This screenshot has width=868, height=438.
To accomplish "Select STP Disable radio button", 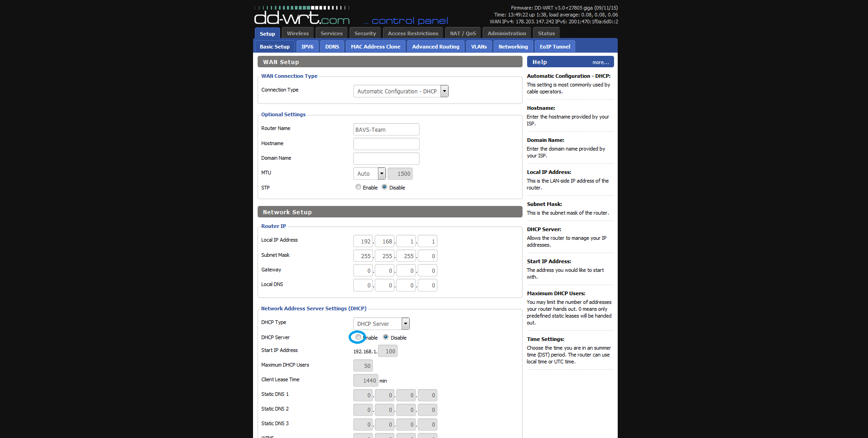I will point(384,187).
